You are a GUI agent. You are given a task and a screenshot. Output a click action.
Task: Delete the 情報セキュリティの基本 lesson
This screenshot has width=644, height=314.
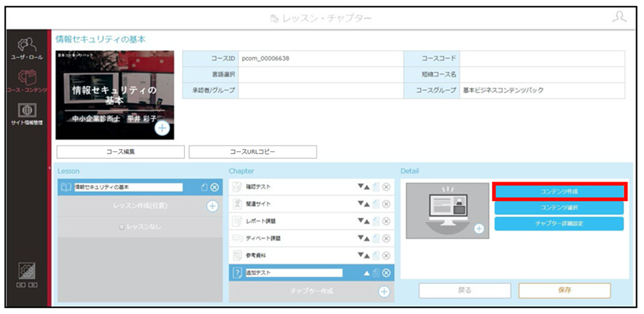pos(214,187)
